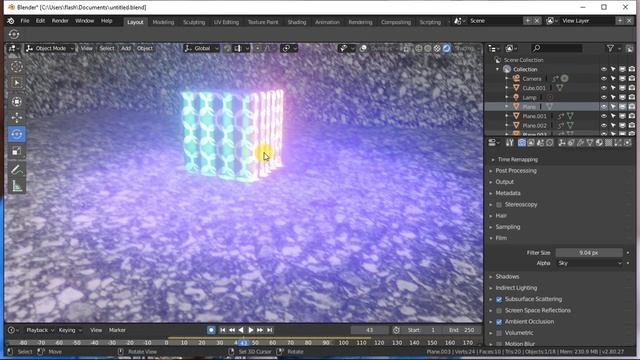This screenshot has width=640, height=360.
Task: Switch to the Shading workspace tab
Action: tap(297, 22)
